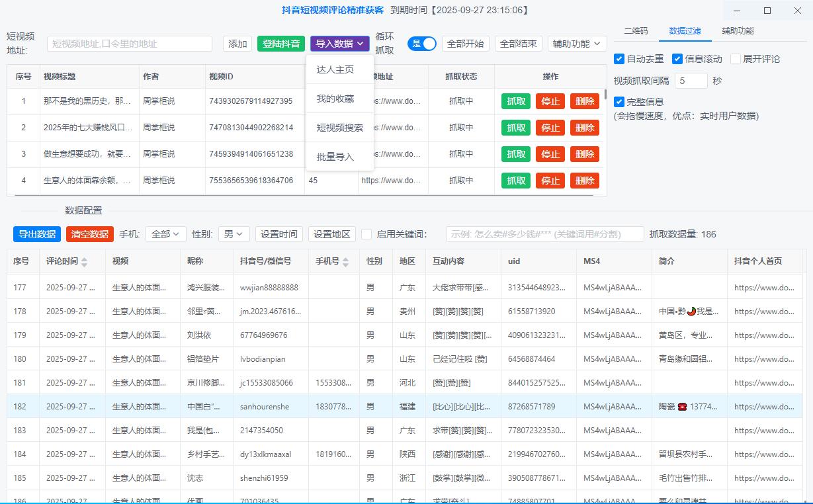Image resolution: width=813 pixels, height=504 pixels.
Task: Stop scraping video row 2
Action: coord(550,128)
